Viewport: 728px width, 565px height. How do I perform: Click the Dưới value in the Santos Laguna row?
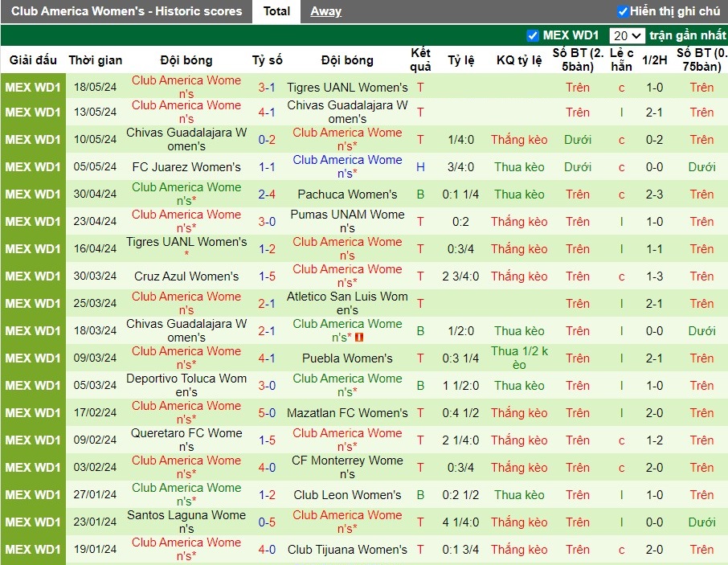click(x=701, y=522)
